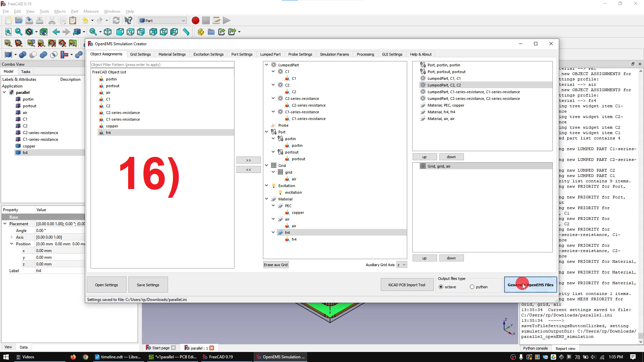Viewport: 644px width, 362px height.
Task: Open the Auxiliary Grid Axis dropdown
Action: pyautogui.click(x=402, y=264)
